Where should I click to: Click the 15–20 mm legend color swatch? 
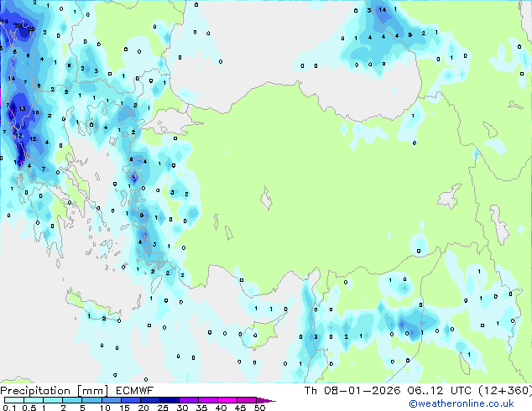pyautogui.click(x=131, y=400)
